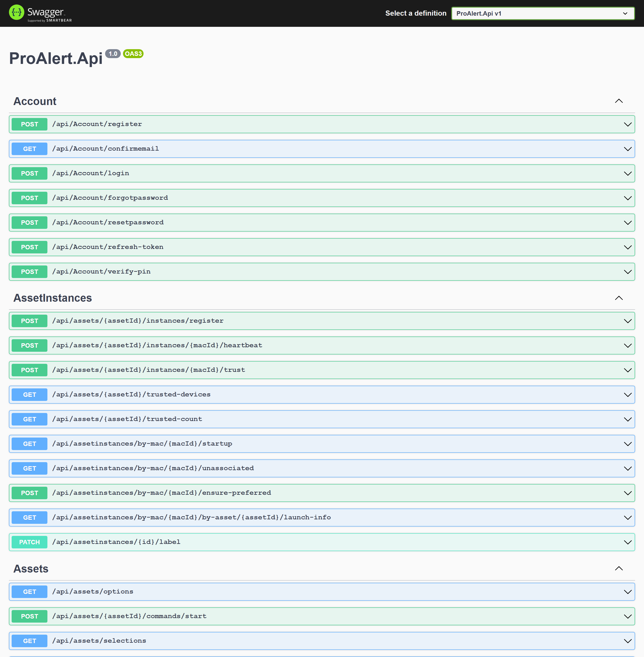644x657 pixels.
Task: Expand the /api/Account/resetpassword chevron
Action: (x=628, y=223)
